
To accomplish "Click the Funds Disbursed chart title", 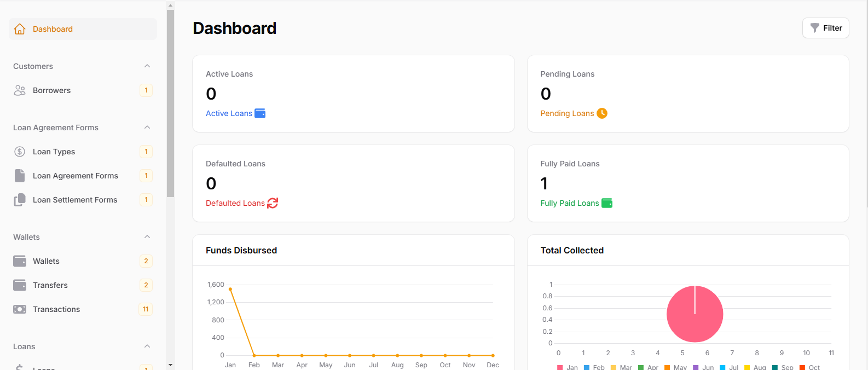I will 241,250.
